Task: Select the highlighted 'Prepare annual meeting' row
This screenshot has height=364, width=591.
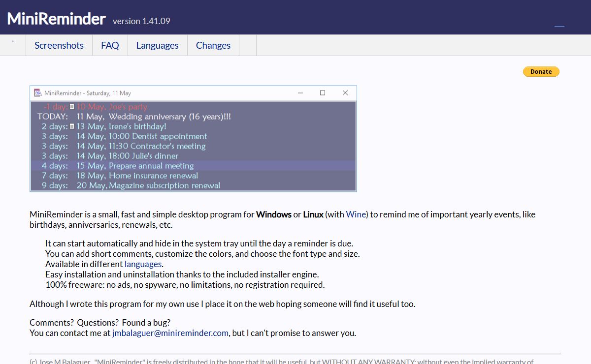Action: pos(193,166)
